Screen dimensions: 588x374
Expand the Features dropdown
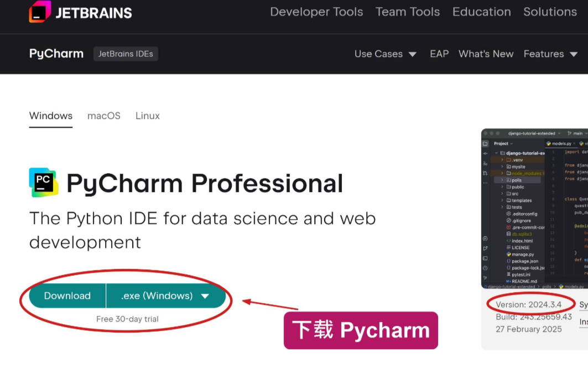[550, 54]
